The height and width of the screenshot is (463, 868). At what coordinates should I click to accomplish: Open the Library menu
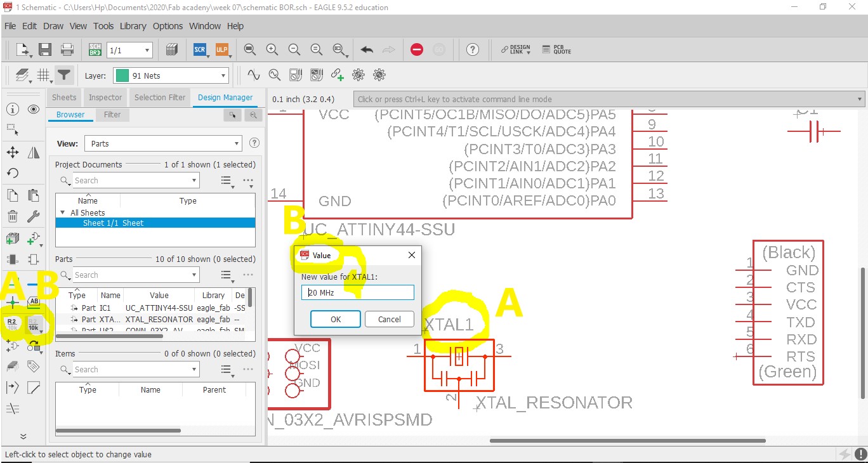[x=133, y=26]
